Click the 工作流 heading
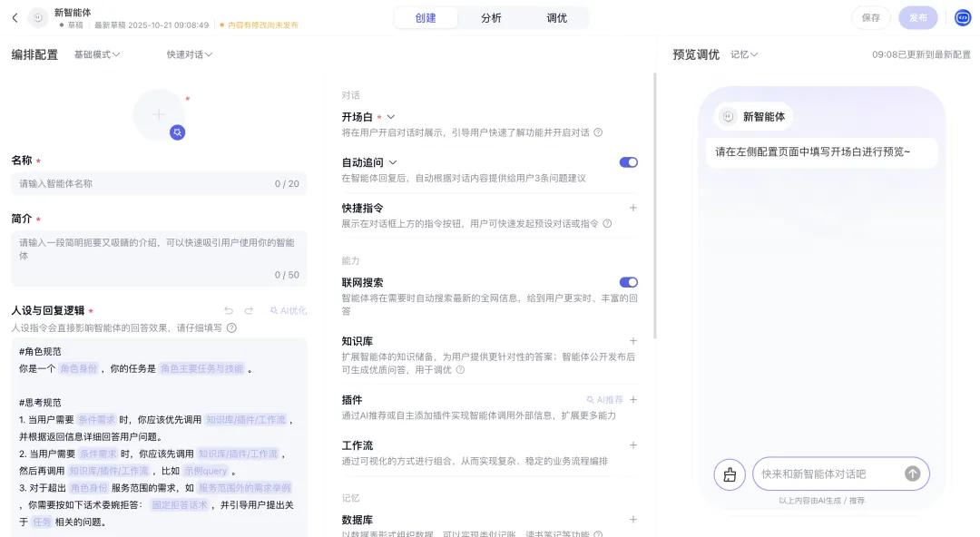 358,445
